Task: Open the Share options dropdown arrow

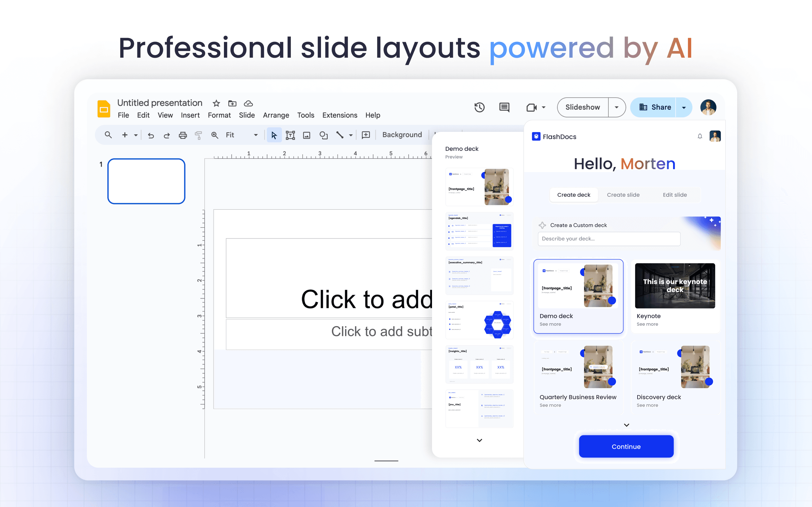Action: [x=684, y=107]
